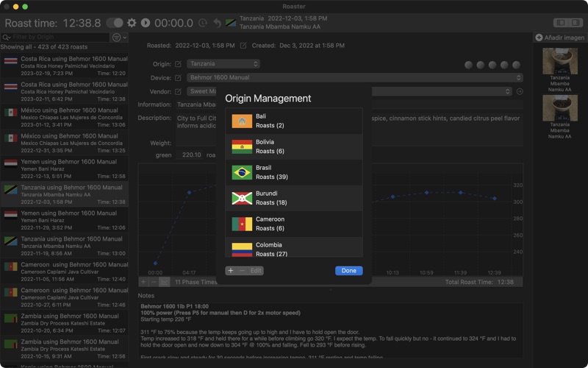This screenshot has height=368, width=588.
Task: Click the magnifier icon in the filter field
Action: point(6,38)
